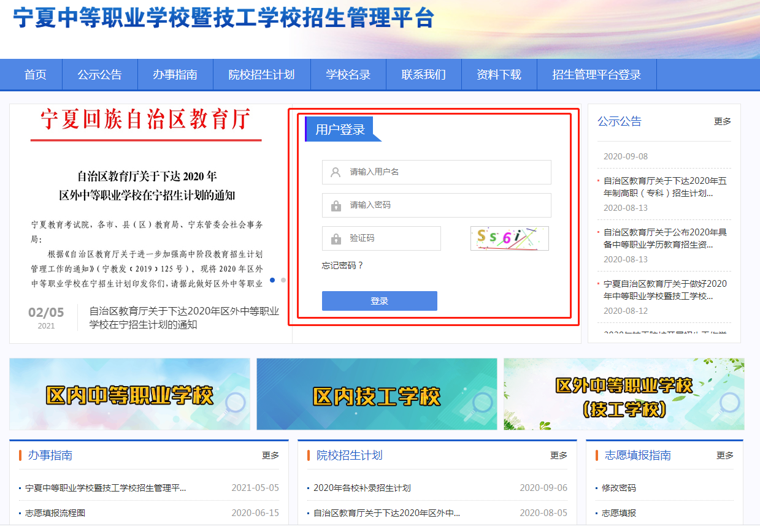Refresh the captcha image Ss6i
Screen dimensions: 760x532
click(510, 238)
